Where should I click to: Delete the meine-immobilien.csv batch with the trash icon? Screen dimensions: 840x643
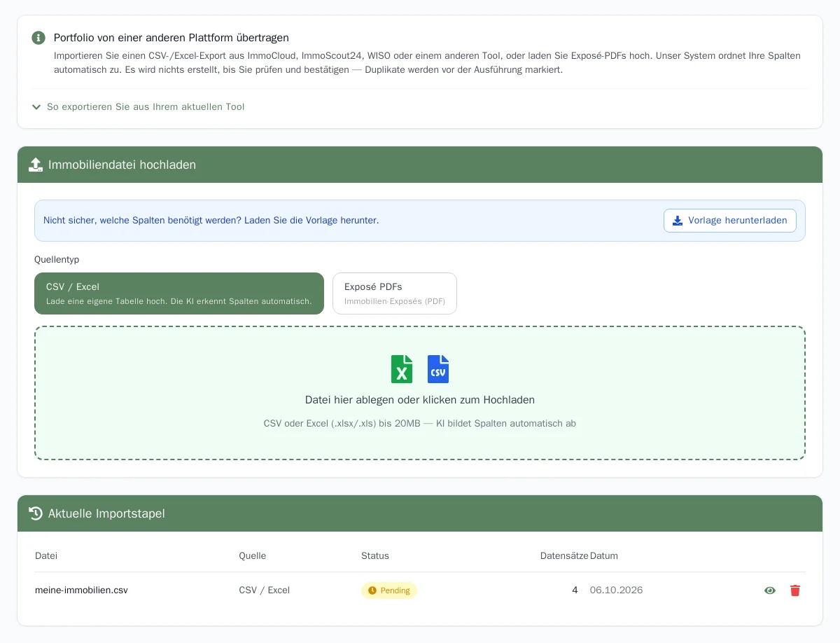(795, 590)
